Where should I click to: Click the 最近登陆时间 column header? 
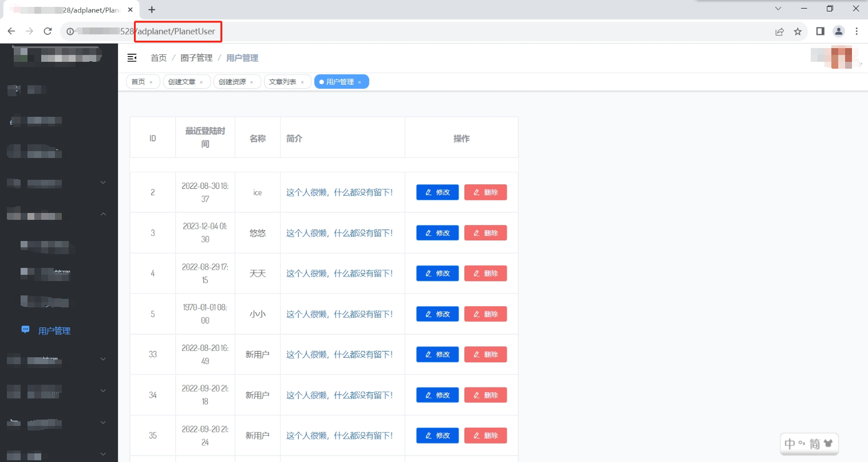[x=205, y=137]
